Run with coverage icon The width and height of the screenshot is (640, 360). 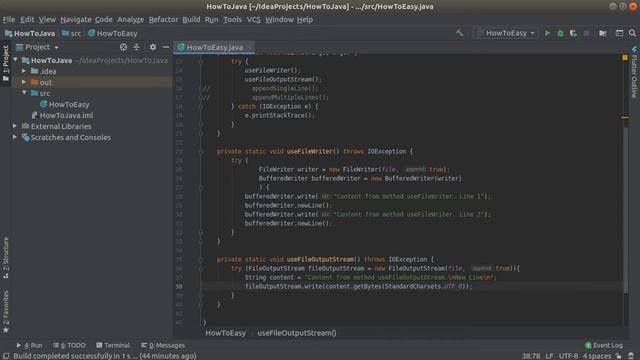tap(573, 33)
